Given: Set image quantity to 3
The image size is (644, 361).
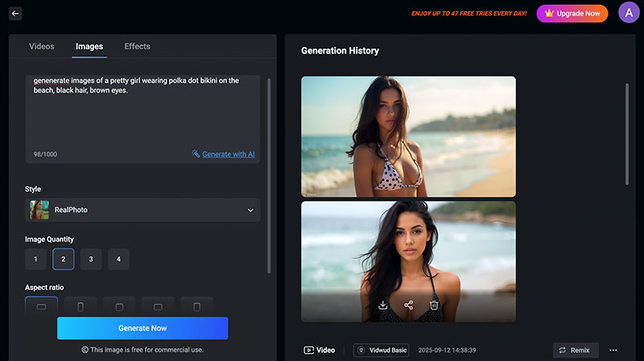Looking at the screenshot, I should pos(91,259).
